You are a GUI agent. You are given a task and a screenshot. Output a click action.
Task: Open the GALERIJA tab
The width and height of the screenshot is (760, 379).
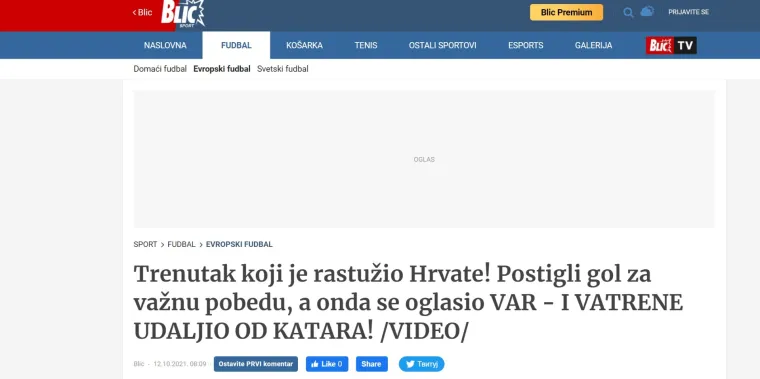(x=593, y=46)
